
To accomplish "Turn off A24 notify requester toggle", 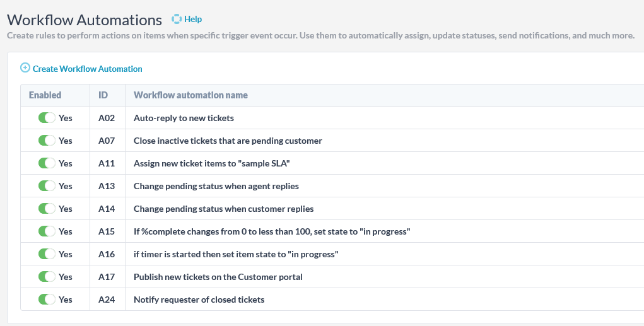I will (47, 300).
